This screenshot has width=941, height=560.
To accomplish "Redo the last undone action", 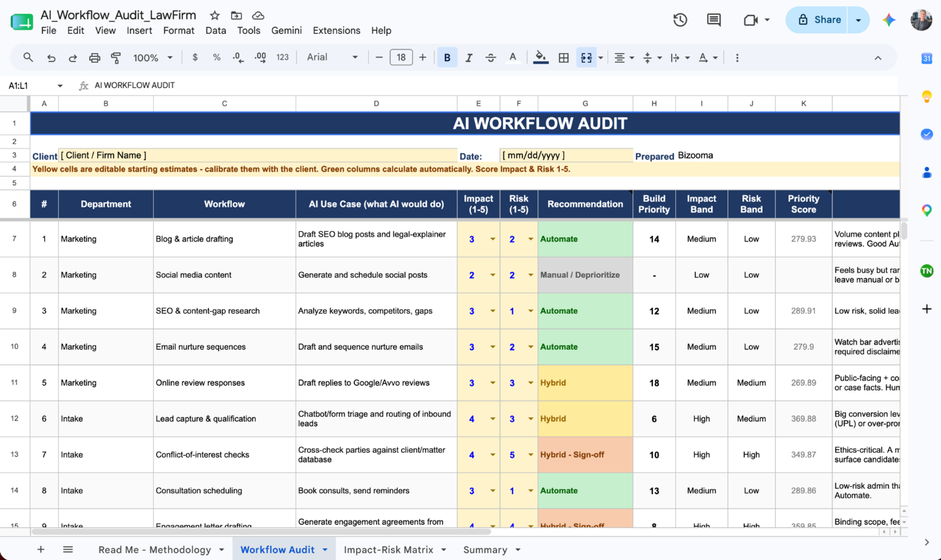I will (73, 58).
